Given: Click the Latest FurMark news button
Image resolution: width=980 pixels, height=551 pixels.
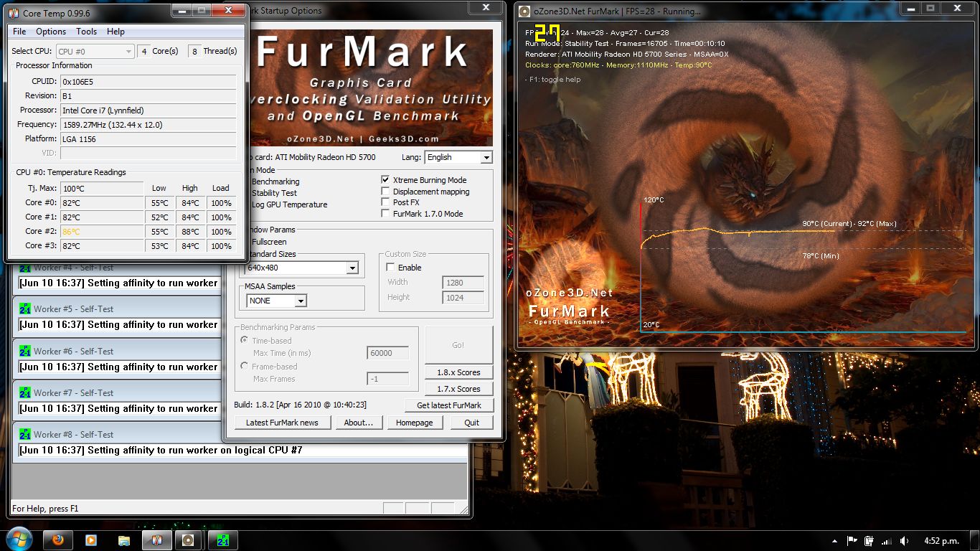Looking at the screenshot, I should click(282, 423).
